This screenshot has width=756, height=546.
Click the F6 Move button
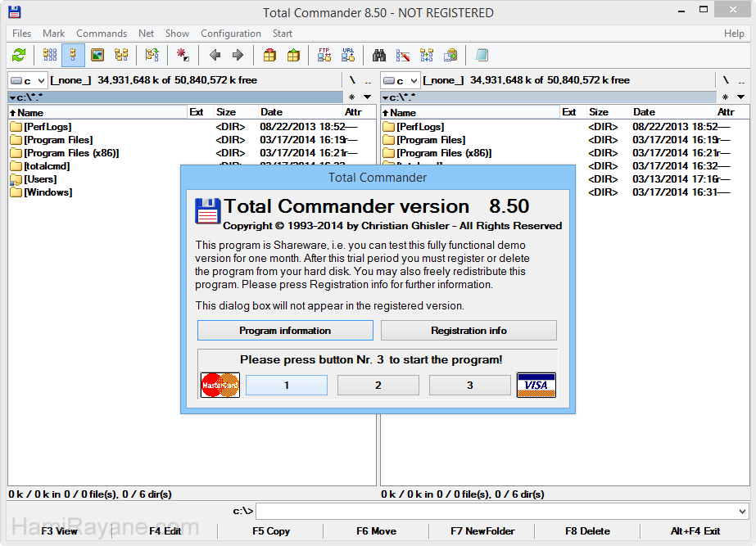376,531
